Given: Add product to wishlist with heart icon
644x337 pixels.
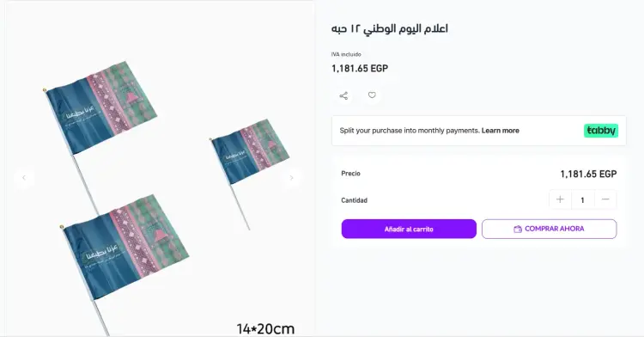Looking at the screenshot, I should pos(372,95).
